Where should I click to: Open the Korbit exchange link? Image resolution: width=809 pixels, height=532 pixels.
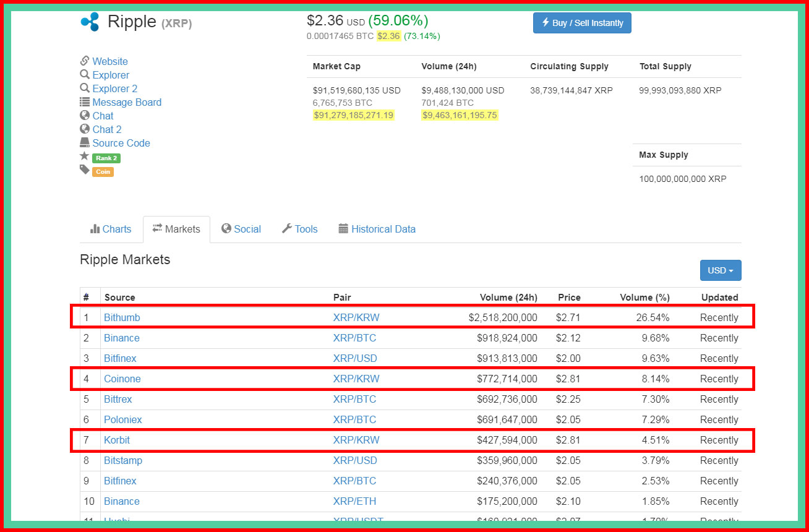(x=117, y=440)
